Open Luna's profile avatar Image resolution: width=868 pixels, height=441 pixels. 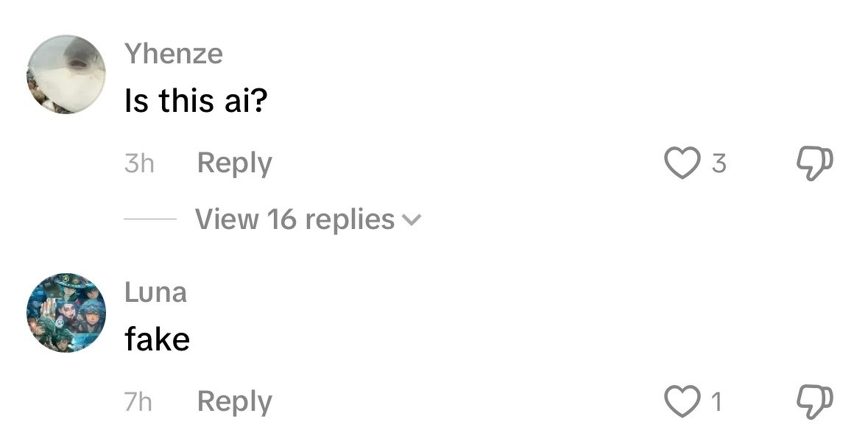[66, 313]
